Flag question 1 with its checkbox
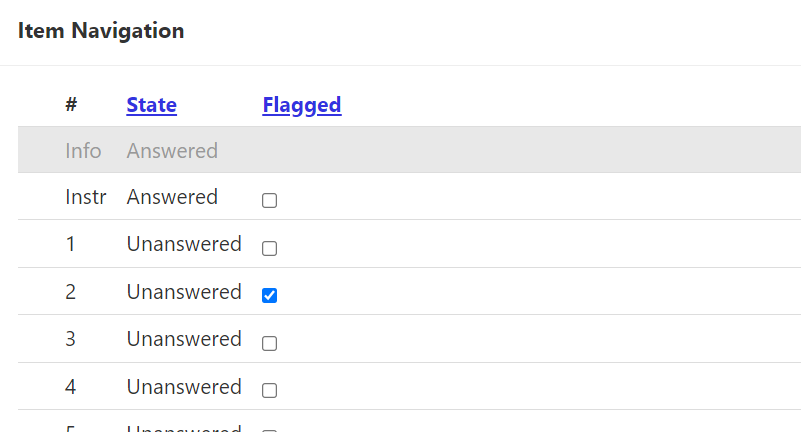801x432 pixels. click(x=269, y=248)
